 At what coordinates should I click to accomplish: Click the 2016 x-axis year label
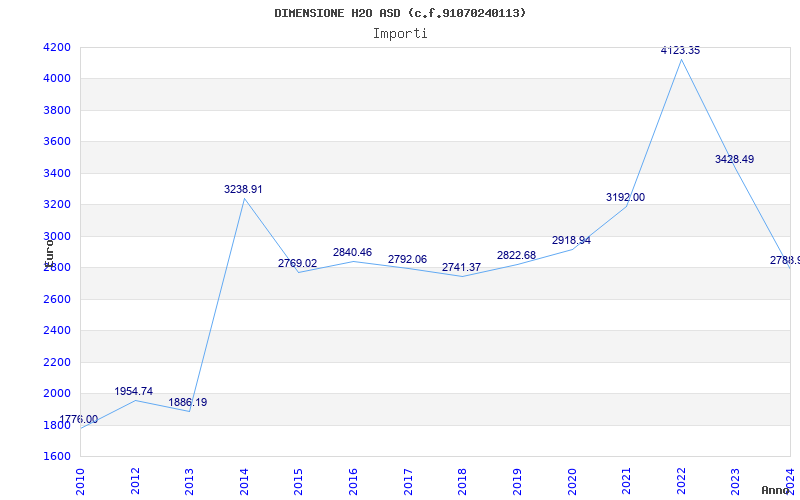pyautogui.click(x=353, y=481)
